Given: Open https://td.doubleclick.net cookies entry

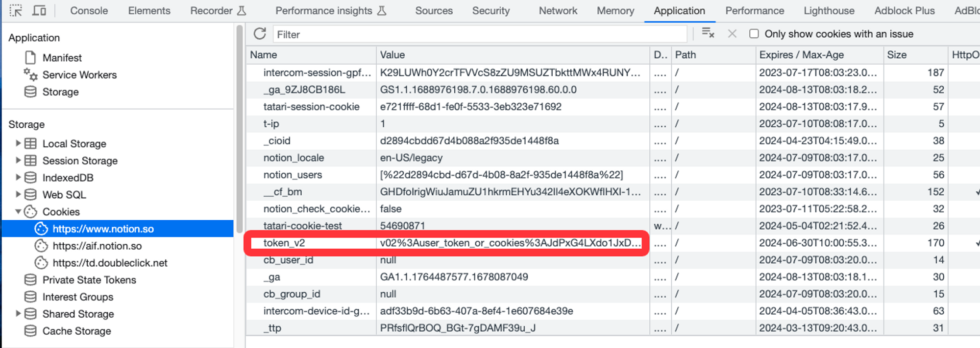Looking at the screenshot, I should (x=110, y=263).
